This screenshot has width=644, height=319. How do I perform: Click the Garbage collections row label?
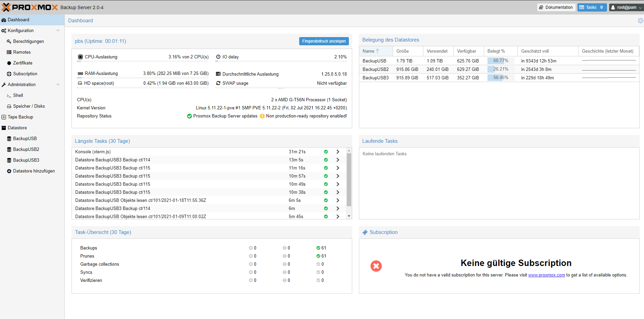pos(100,264)
